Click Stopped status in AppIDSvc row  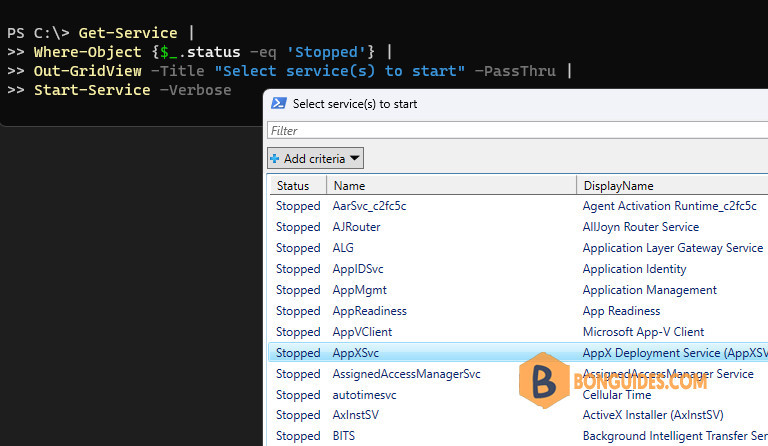pos(298,269)
